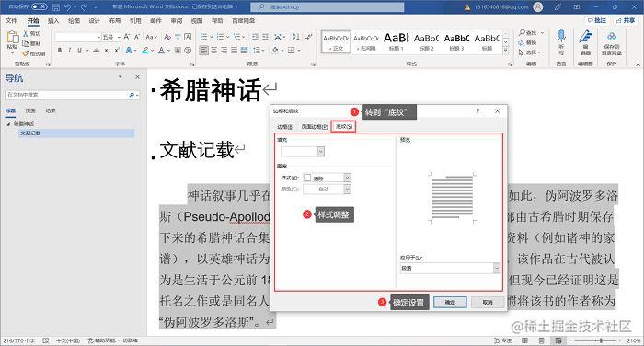Switch to the 审阅 ribbon tab
The width and height of the screenshot is (644, 346).
(x=177, y=21)
